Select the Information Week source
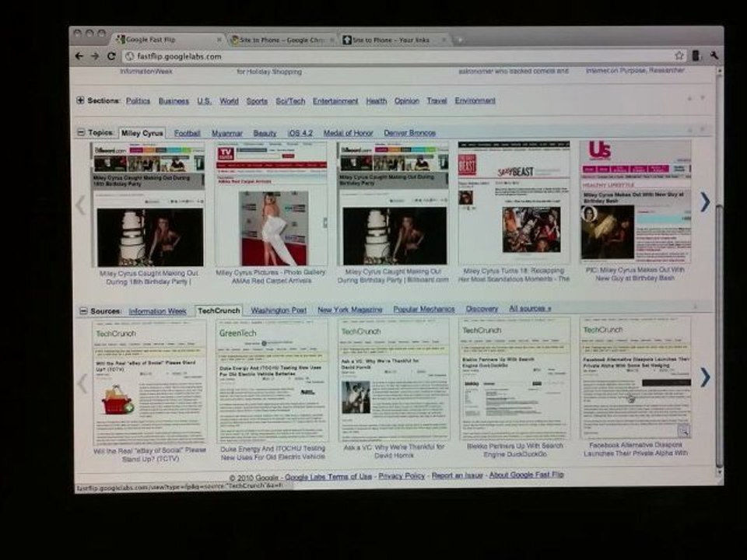This screenshot has width=747, height=560. point(157,311)
